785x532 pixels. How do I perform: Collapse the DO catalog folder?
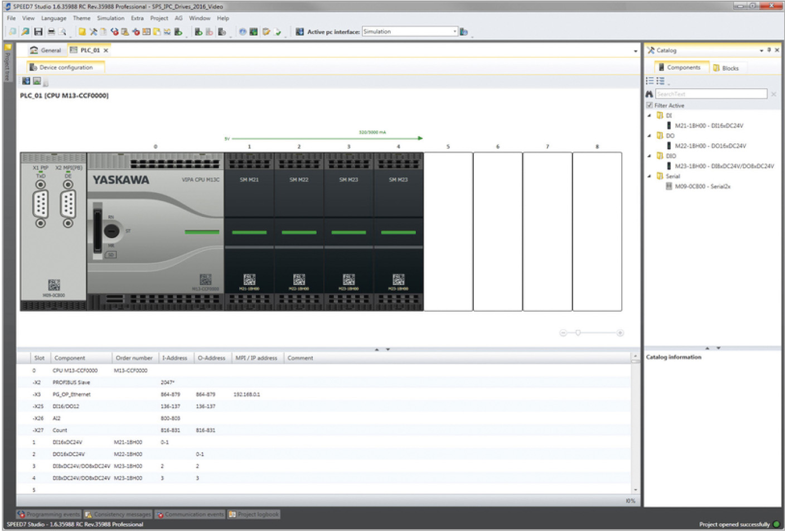(650, 136)
